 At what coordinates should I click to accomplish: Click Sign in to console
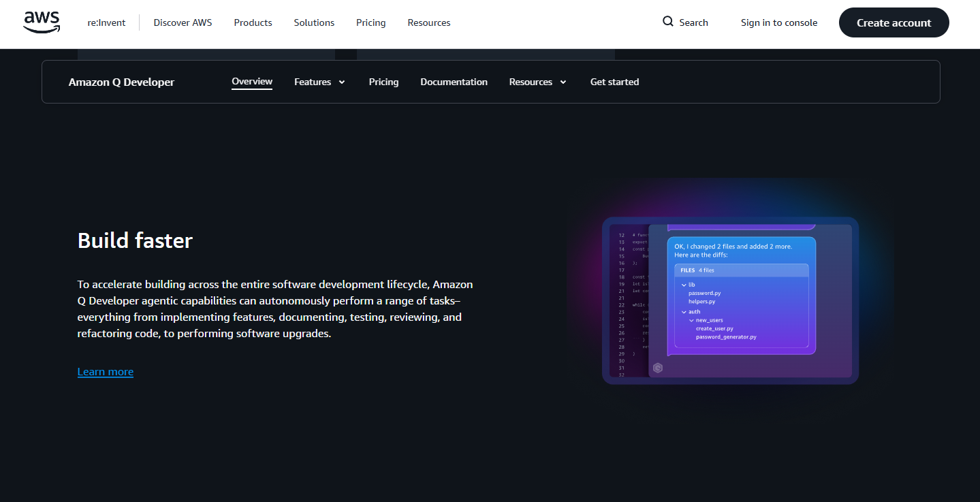(x=778, y=22)
